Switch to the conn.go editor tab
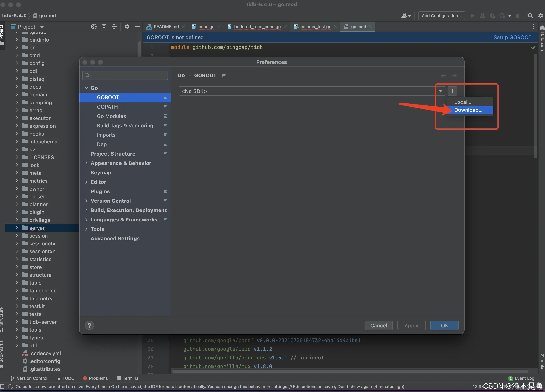Viewport: 545px width, 392px height. pos(206,27)
